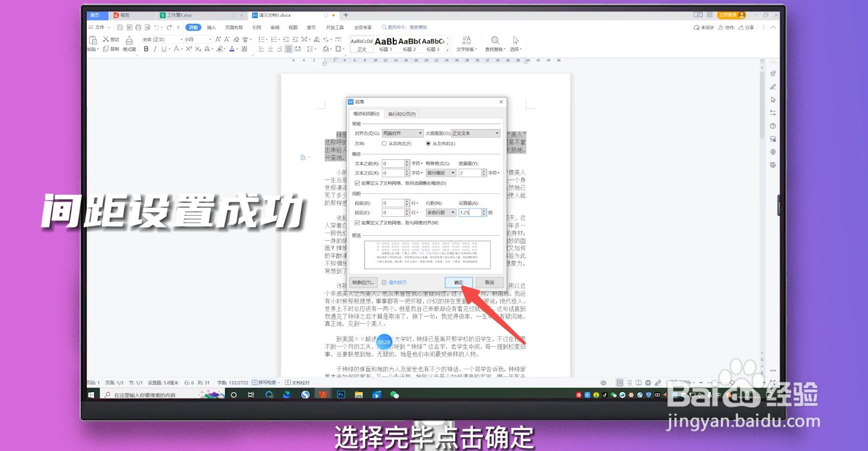
Task: Switch to 换行和分页(P) tab in dialog
Action: tap(402, 114)
